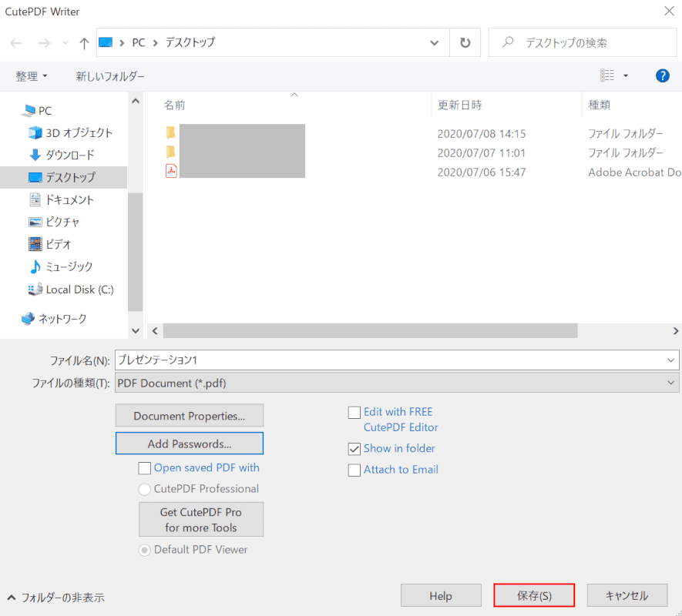Click the 2020/07/06 15:47 modified date
Screen dimensions: 682x616
(x=482, y=172)
